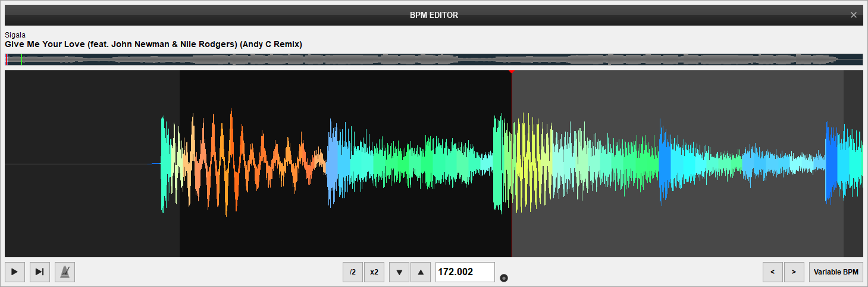Click the green marker in the overview waveform

[21, 60]
